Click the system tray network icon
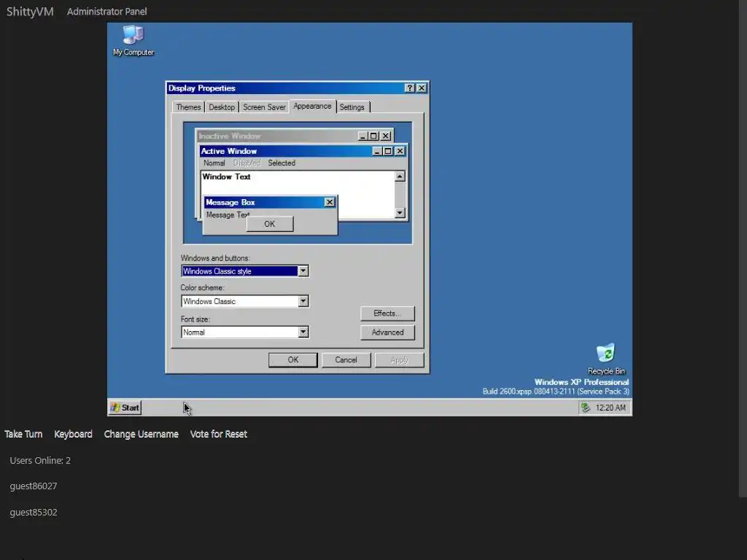 point(586,408)
